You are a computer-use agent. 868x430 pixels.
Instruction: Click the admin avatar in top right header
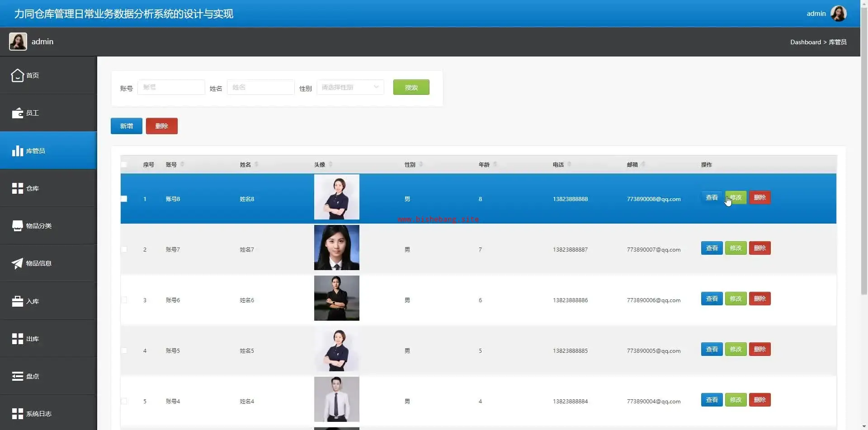tap(839, 14)
